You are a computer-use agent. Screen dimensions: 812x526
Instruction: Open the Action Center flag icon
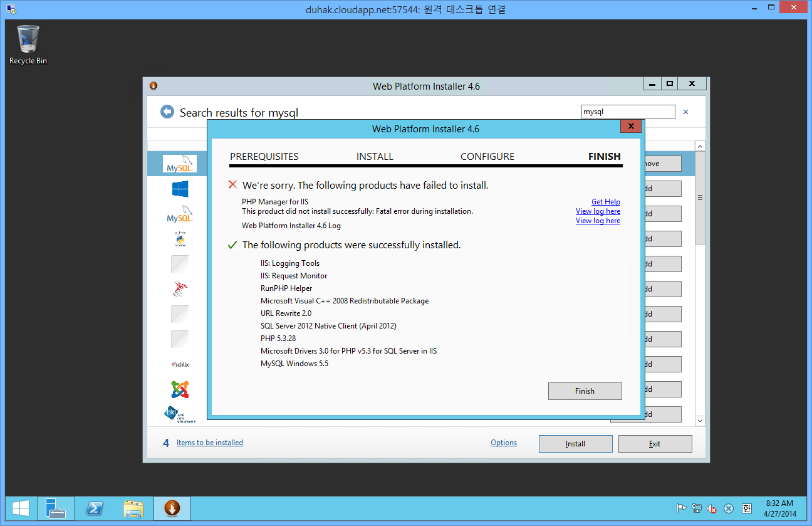coord(681,508)
